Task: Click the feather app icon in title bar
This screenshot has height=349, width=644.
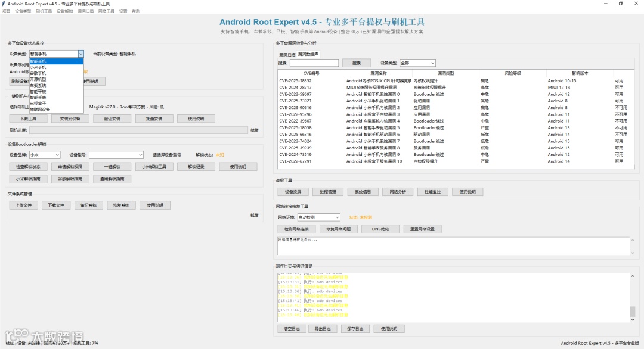Action: [4, 4]
